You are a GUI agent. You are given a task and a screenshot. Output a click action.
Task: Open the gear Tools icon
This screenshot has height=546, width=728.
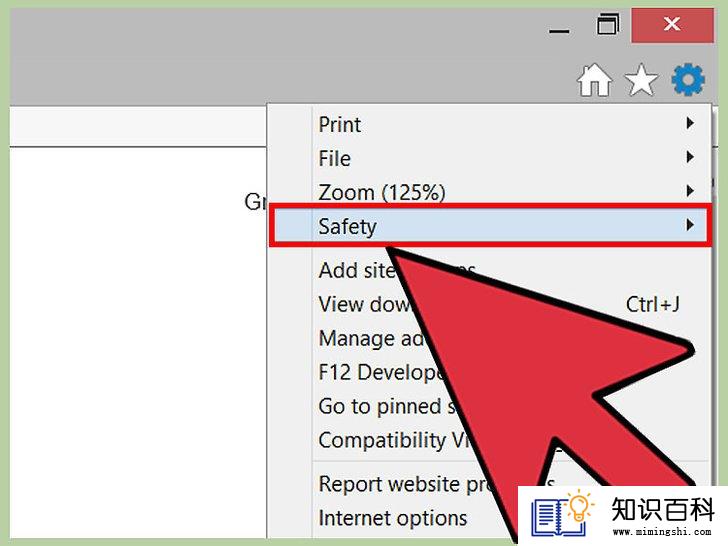coord(688,80)
